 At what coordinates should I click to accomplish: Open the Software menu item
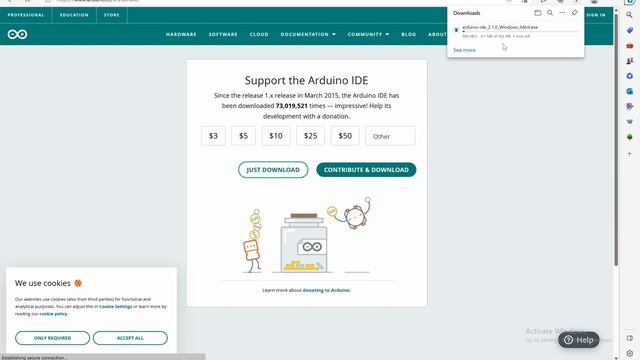click(x=223, y=34)
